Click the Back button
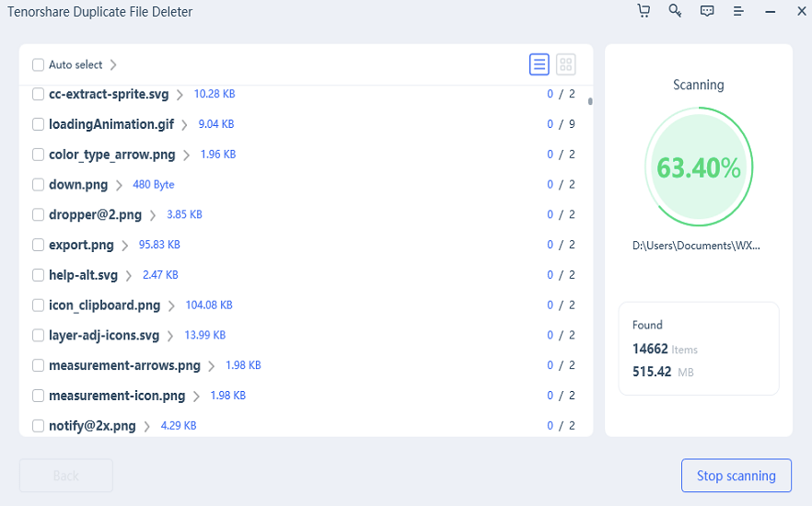The image size is (812, 506). tap(66, 476)
